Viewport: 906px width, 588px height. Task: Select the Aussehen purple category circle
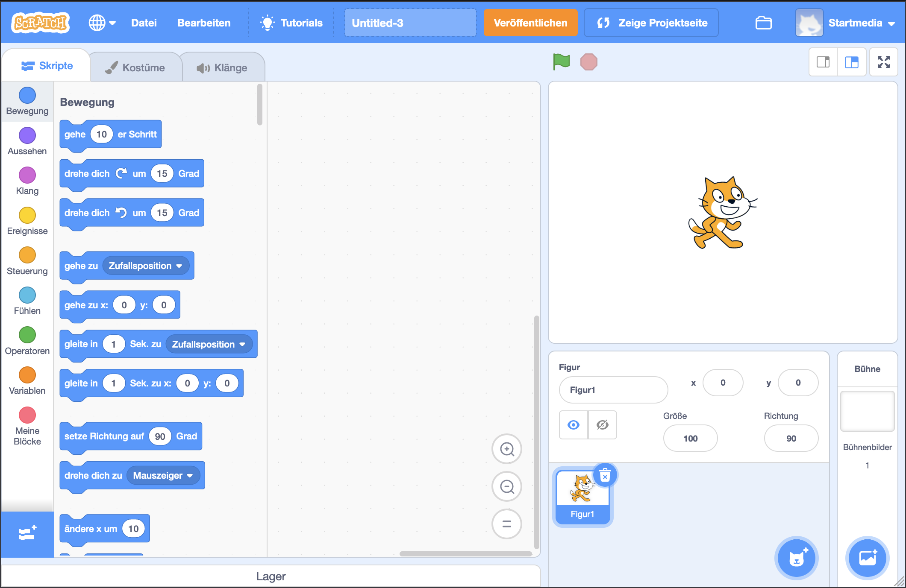27,135
